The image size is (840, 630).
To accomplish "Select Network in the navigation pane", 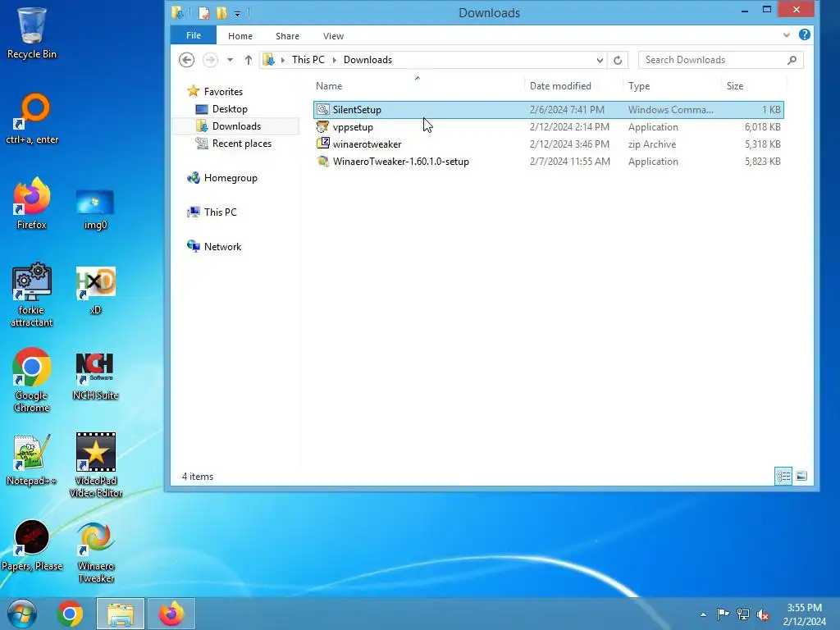I will [214, 246].
